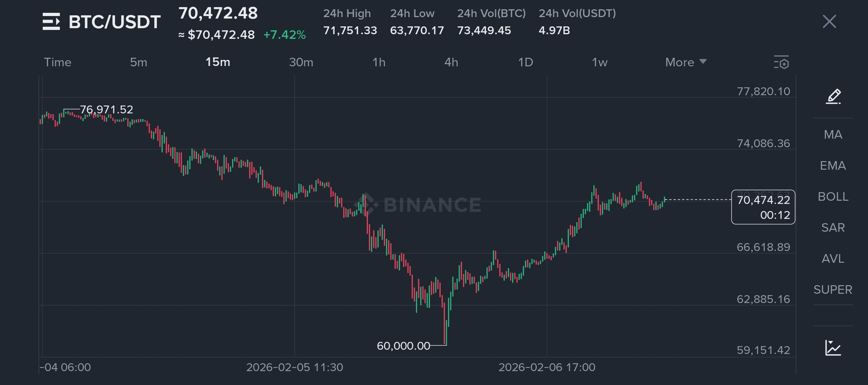The image size is (868, 385).
Task: Open the line chart icon at bottom right
Action: coord(833,348)
